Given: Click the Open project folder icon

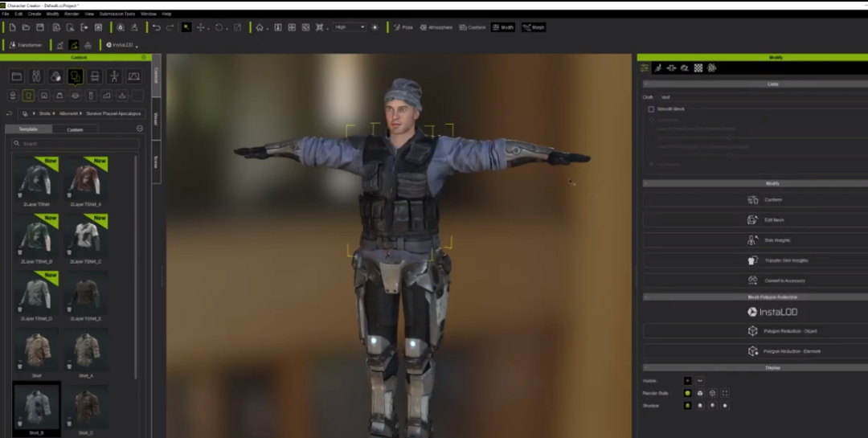Looking at the screenshot, I should point(26,27).
